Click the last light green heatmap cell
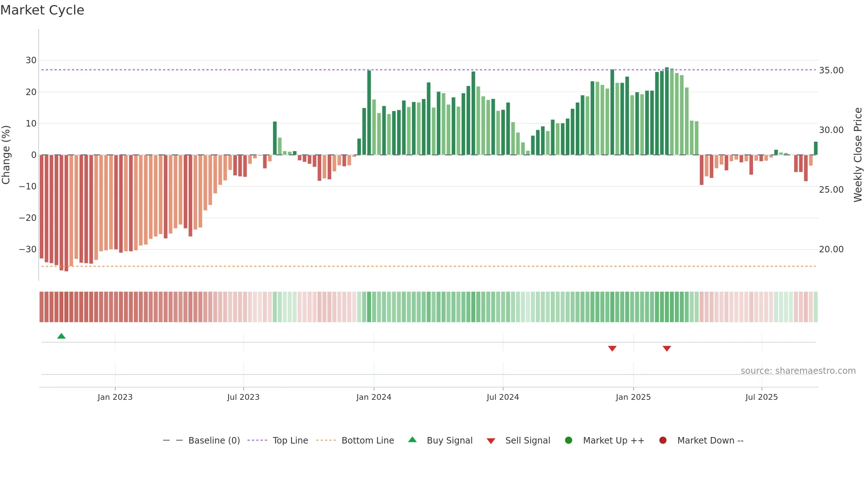 pyautogui.click(x=816, y=307)
